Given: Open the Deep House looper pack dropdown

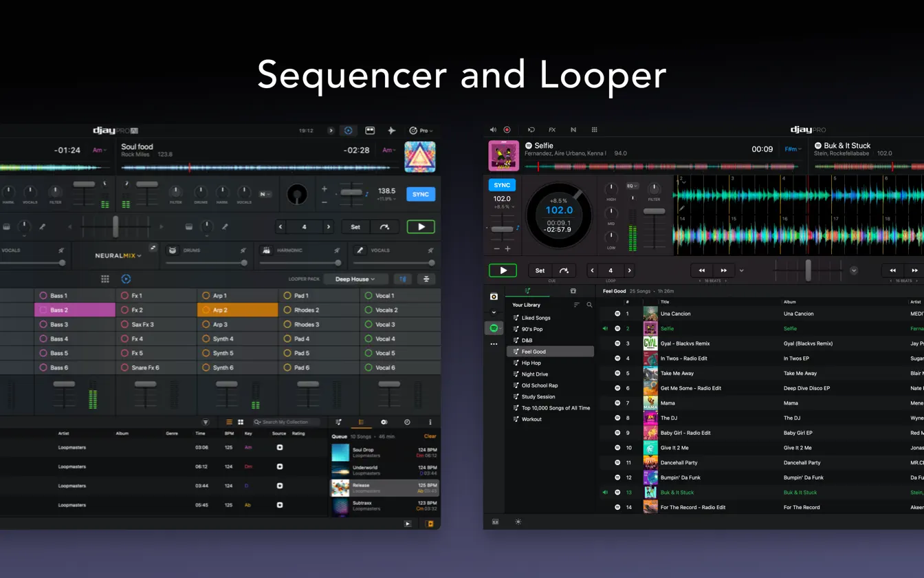Looking at the screenshot, I should coord(355,279).
